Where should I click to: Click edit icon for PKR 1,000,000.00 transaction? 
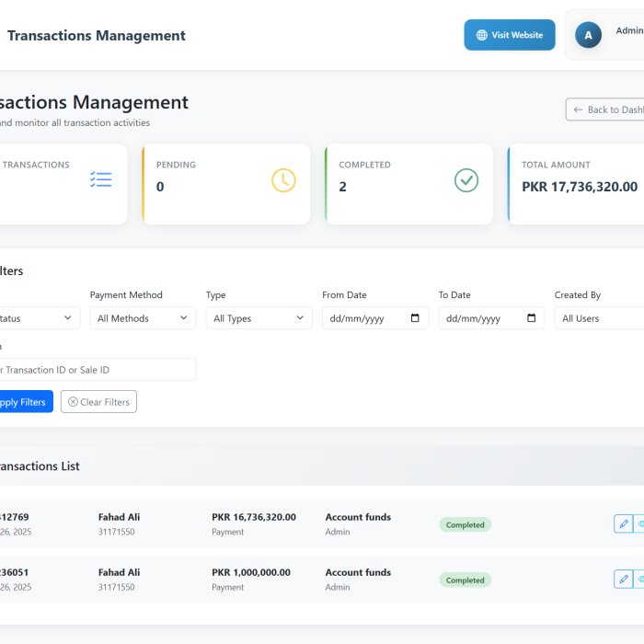623,579
